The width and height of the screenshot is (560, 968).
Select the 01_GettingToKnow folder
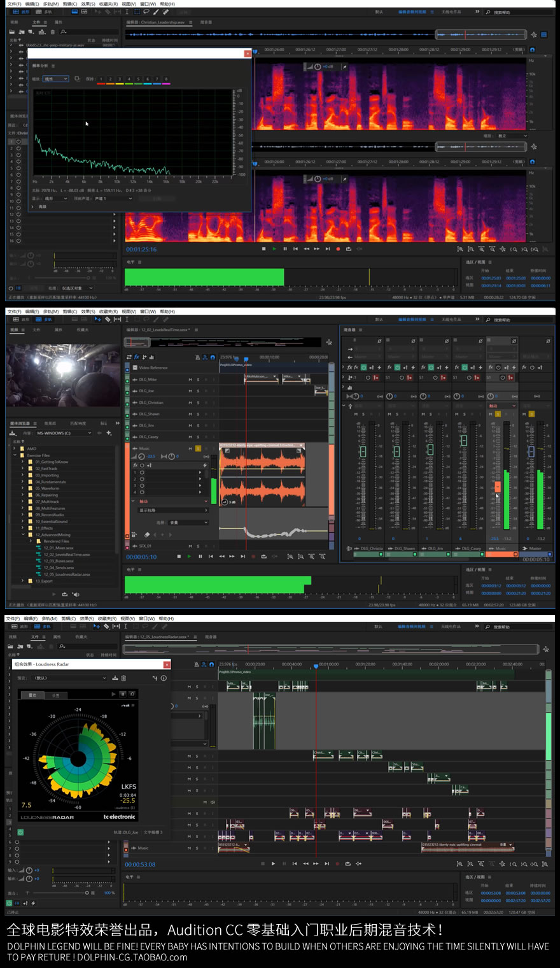coord(51,462)
